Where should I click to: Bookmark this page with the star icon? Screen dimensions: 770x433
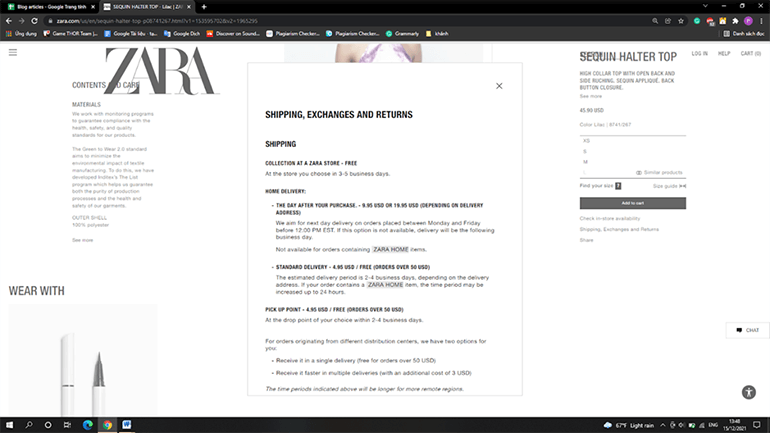(x=681, y=21)
